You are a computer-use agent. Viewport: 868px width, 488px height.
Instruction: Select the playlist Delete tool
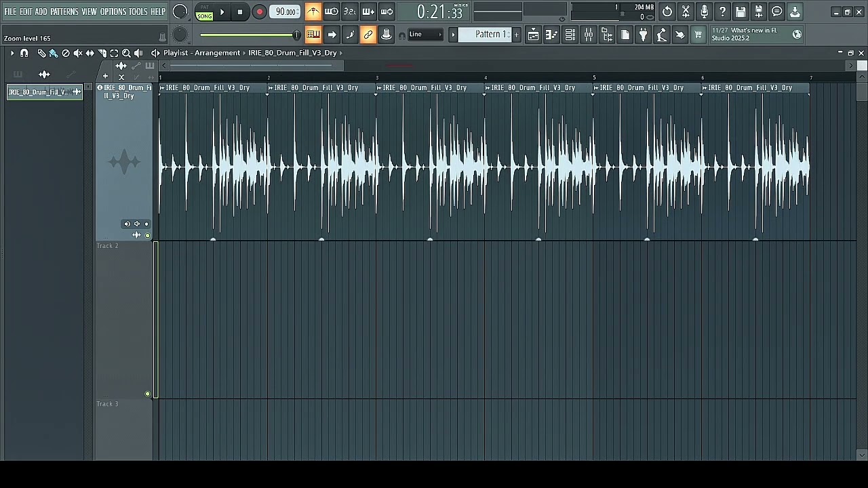point(66,53)
